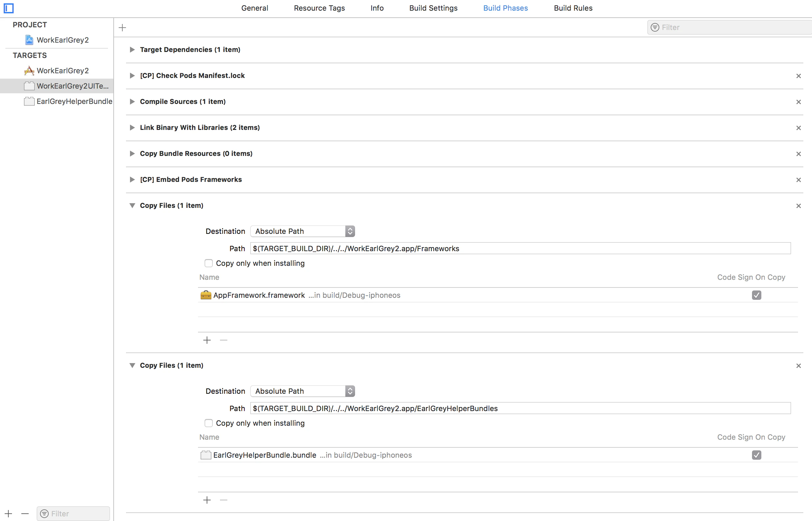Focus the build phases Filter field
Viewport: 812px width, 521px height.
tap(729, 27)
